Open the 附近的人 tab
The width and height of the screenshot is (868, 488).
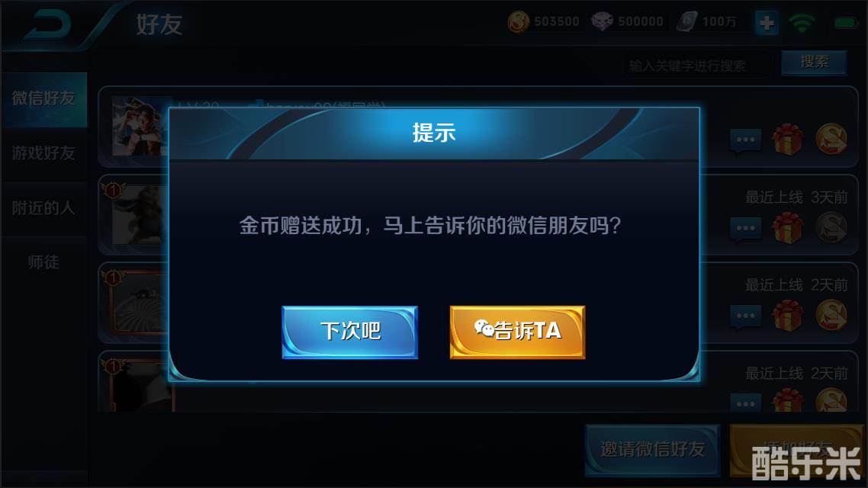pyautogui.click(x=43, y=208)
